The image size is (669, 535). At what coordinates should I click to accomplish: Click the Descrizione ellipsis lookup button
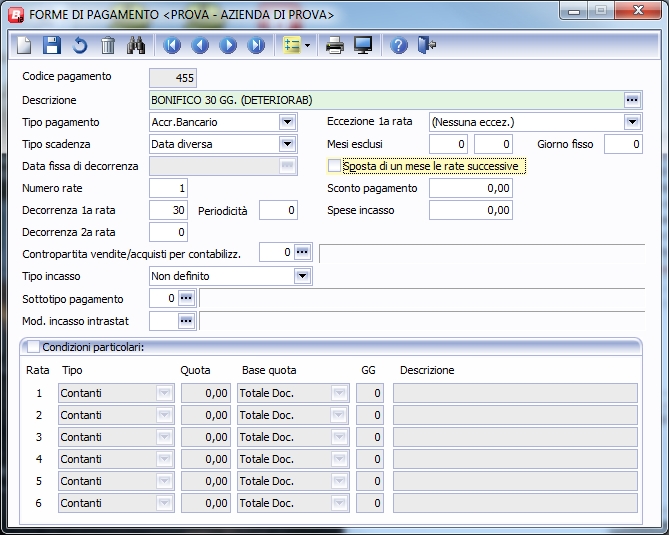(x=631, y=100)
